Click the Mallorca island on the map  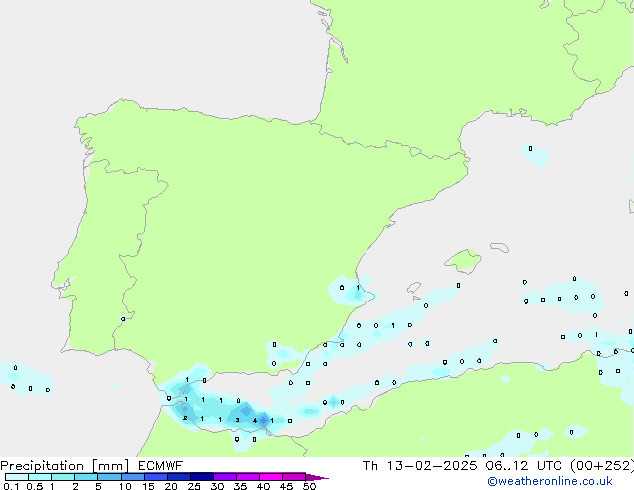[x=463, y=261]
